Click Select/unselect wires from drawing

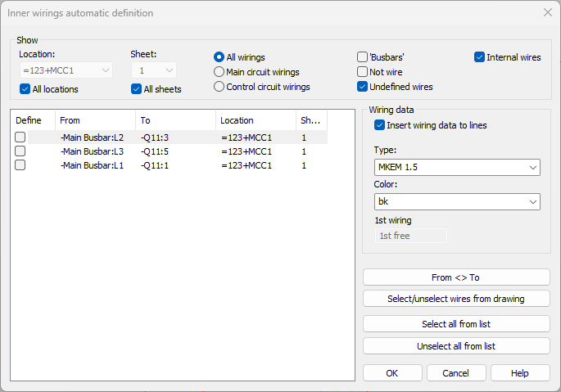(x=456, y=299)
